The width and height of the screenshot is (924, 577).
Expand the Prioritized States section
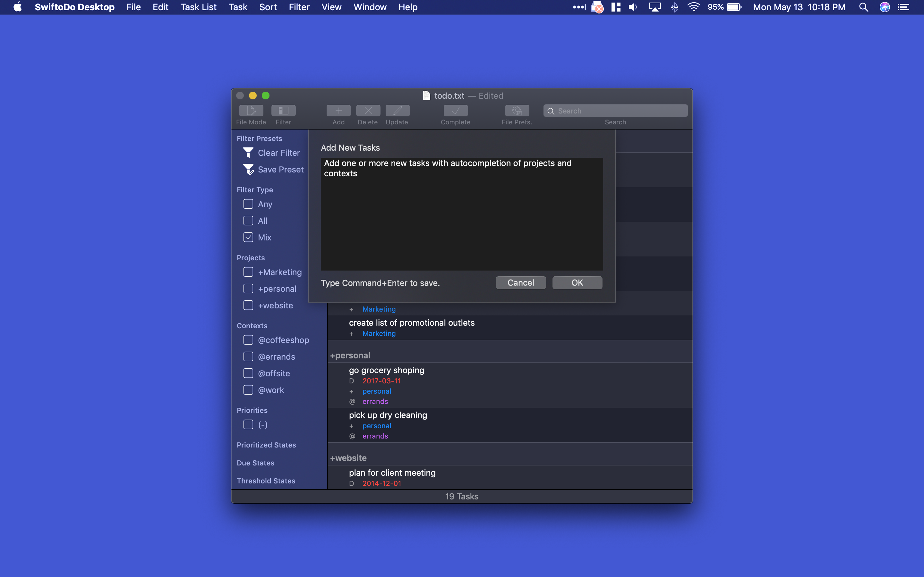coord(266,445)
